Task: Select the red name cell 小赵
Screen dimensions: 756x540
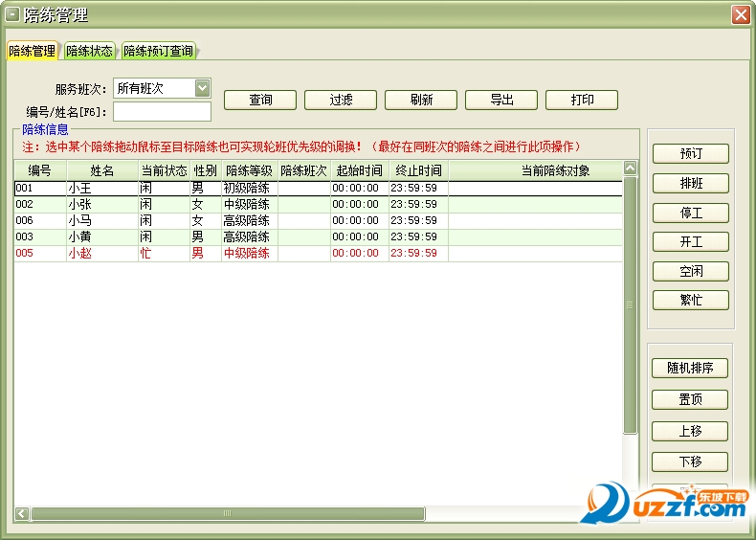Action: click(x=102, y=254)
